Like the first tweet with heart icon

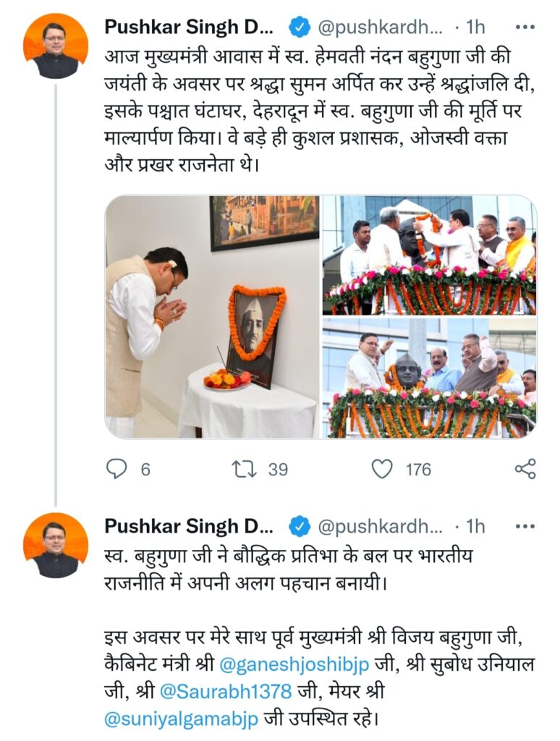(x=382, y=469)
